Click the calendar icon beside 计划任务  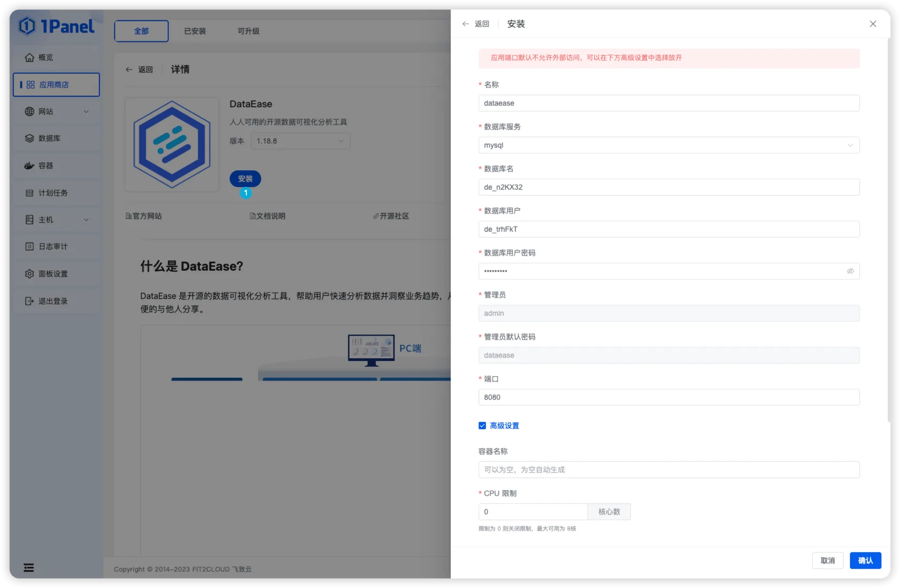(29, 193)
